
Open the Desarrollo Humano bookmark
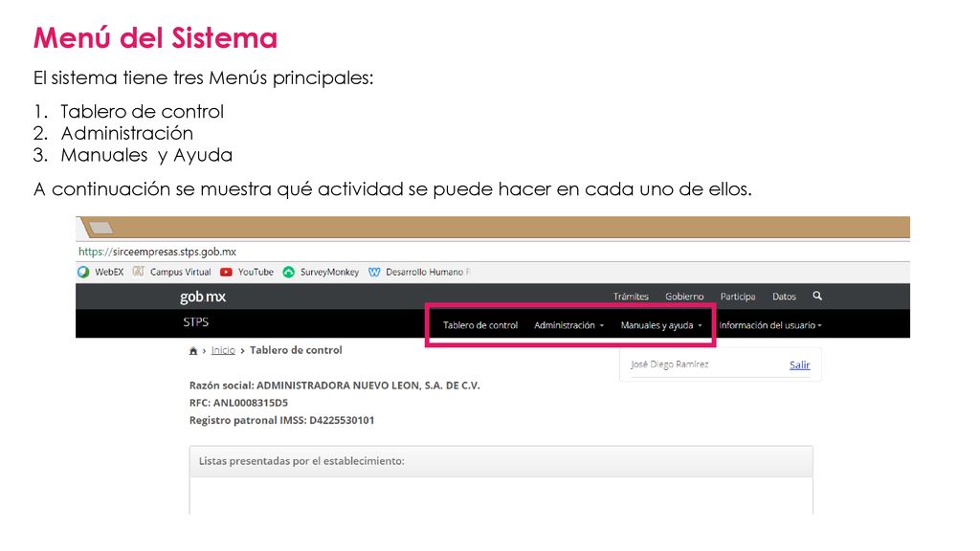(419, 272)
